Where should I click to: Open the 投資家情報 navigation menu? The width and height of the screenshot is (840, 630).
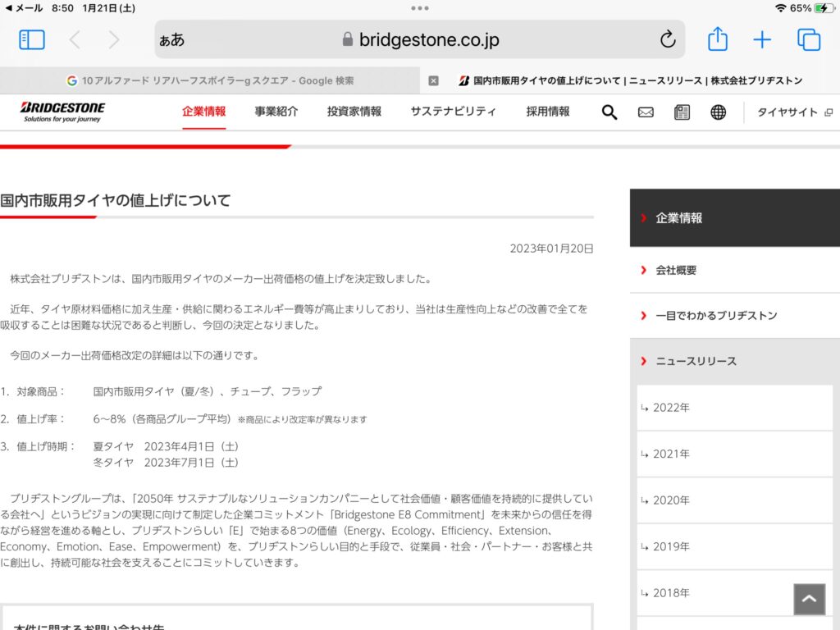[354, 112]
